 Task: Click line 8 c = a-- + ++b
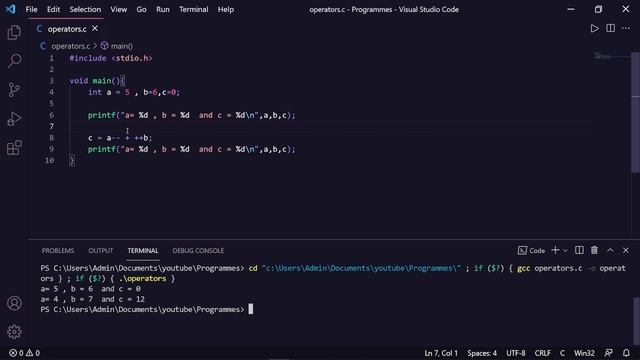[120, 138]
